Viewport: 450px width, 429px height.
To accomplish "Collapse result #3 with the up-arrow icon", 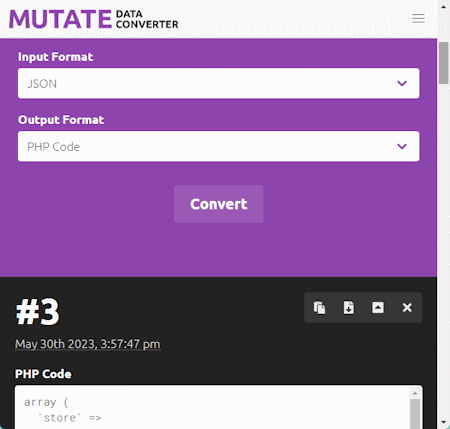I will [x=378, y=308].
